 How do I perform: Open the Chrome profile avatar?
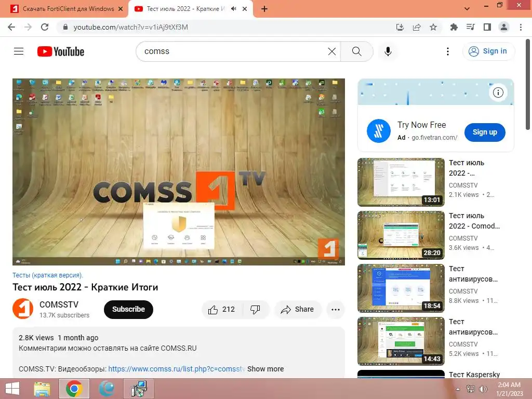[504, 27]
